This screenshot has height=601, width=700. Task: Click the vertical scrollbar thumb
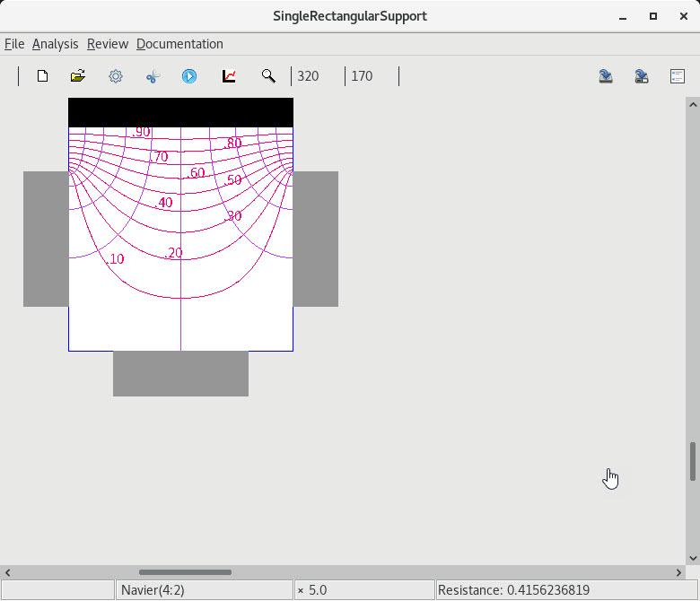[693, 461]
